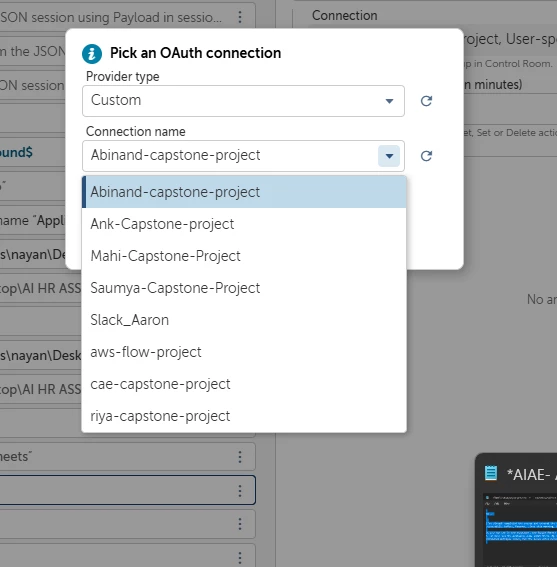Choose Ank-Capstone-project connection
Image resolution: width=557 pixels, height=567 pixels.
click(244, 224)
